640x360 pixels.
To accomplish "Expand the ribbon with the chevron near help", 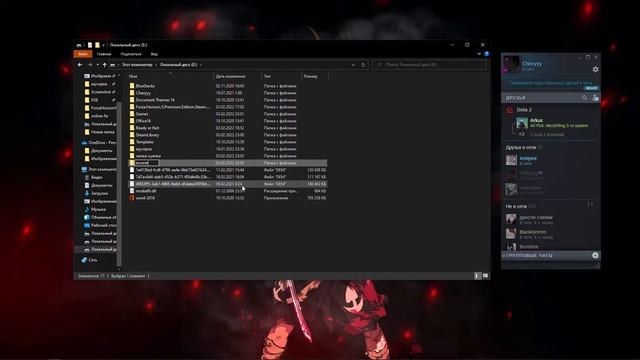I will click(x=479, y=54).
